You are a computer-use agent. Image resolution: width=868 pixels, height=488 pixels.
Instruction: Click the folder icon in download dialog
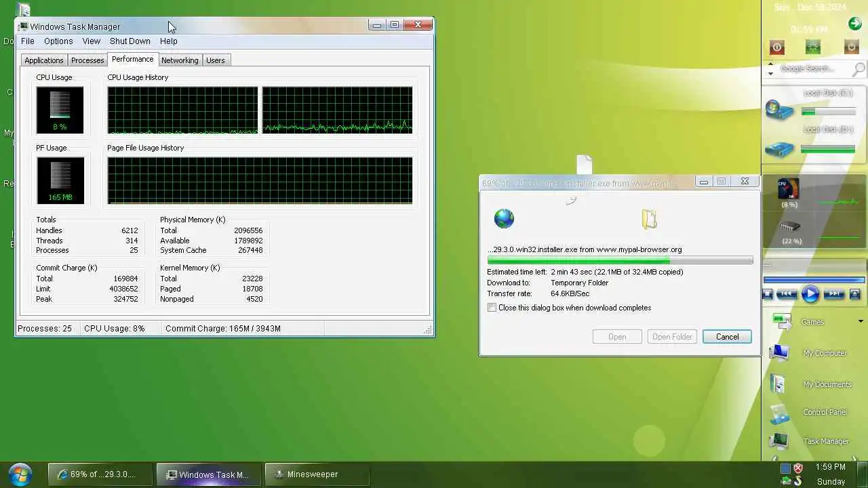tap(649, 218)
